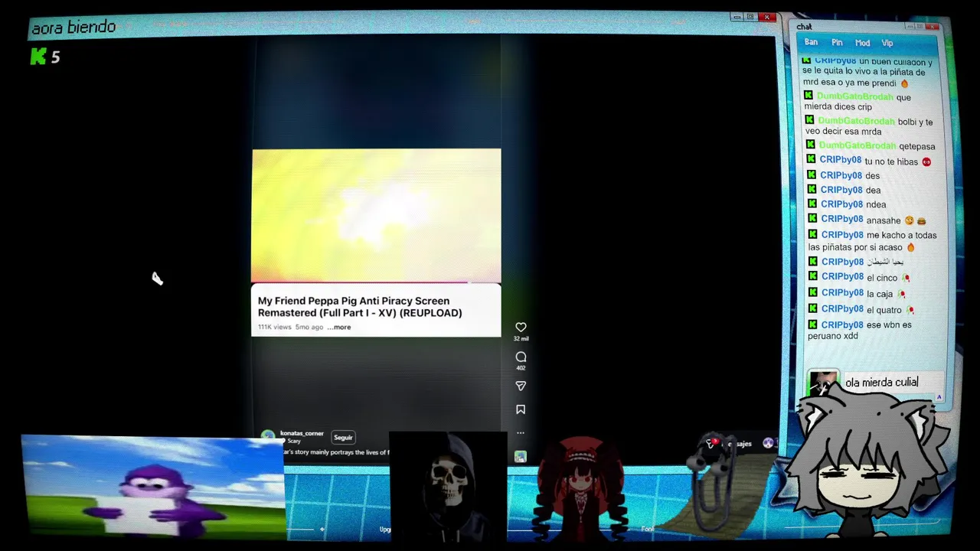Click DumbGatoBrodah's 'que mierda dices crip' message

[x=857, y=102]
